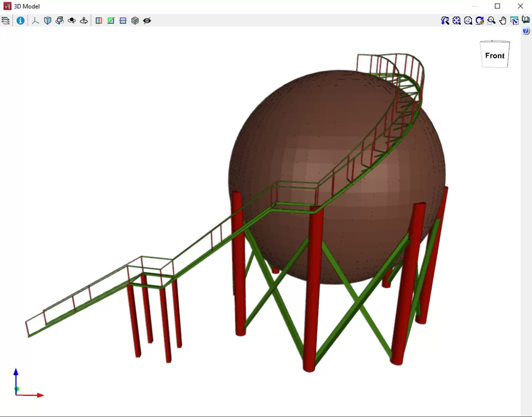Click the rotating wireframe box icon

click(x=60, y=21)
